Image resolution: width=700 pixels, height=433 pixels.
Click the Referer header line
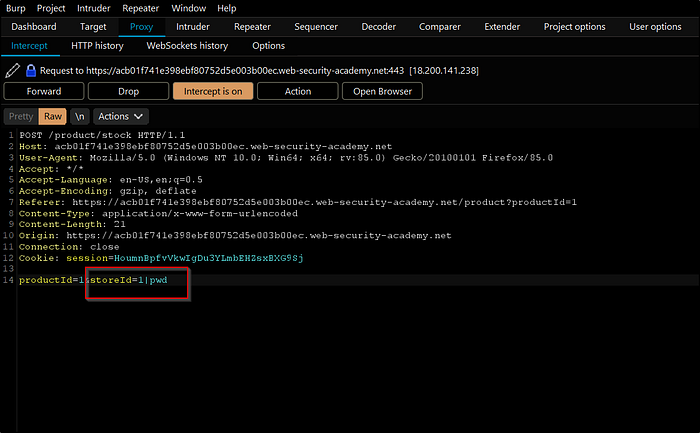pos(298,202)
